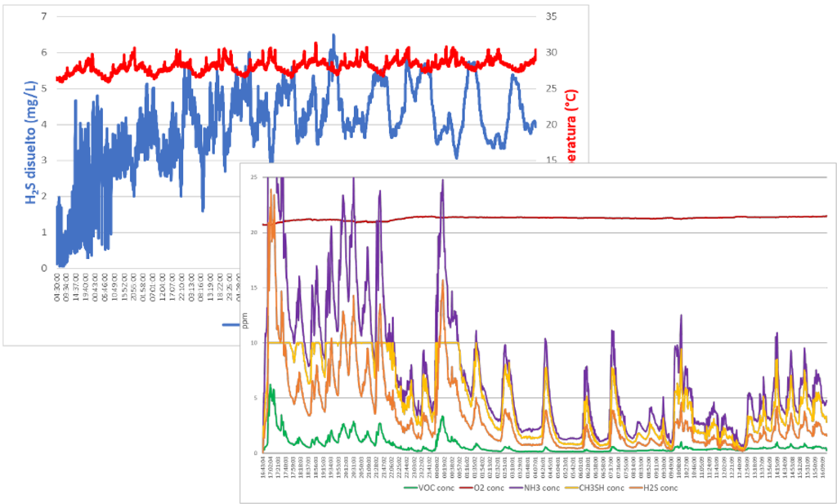Click the 20 tick on the ppm axis

256,233
